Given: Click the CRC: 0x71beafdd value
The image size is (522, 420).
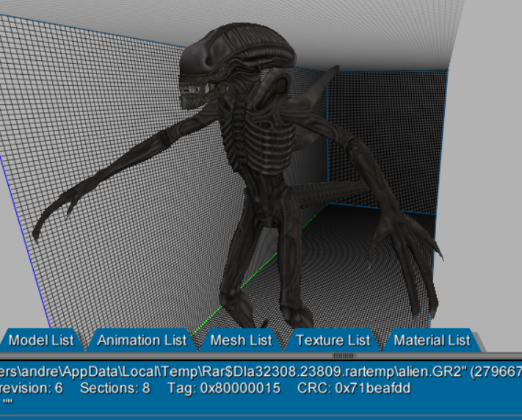Looking at the screenshot, I should tap(354, 388).
